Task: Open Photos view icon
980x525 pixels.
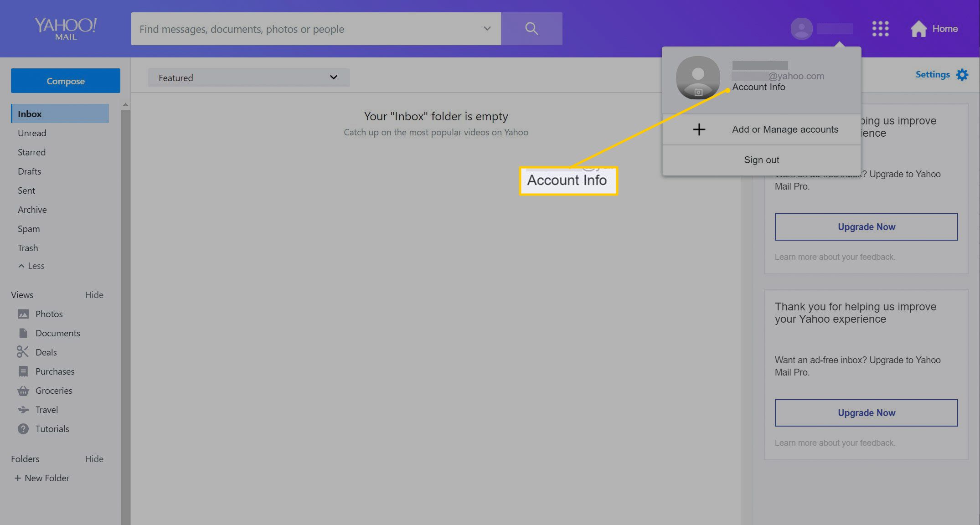Action: coord(23,314)
